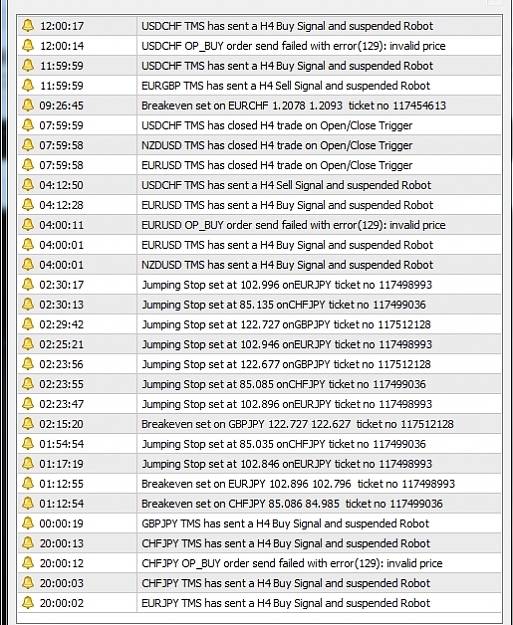
Task: Click the bell icon on the 01:12:55 row
Action: pyautogui.click(x=28, y=483)
